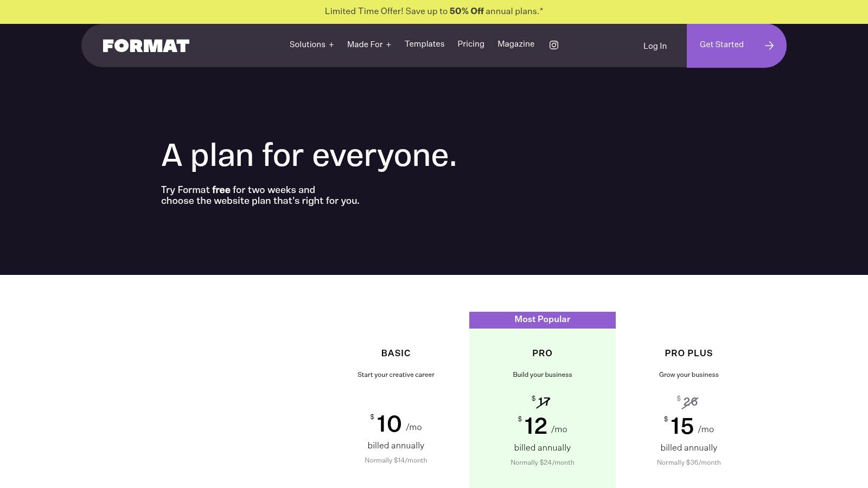Click 'Normally $36/month' text
This screenshot has height=488, width=868.
pyautogui.click(x=689, y=463)
